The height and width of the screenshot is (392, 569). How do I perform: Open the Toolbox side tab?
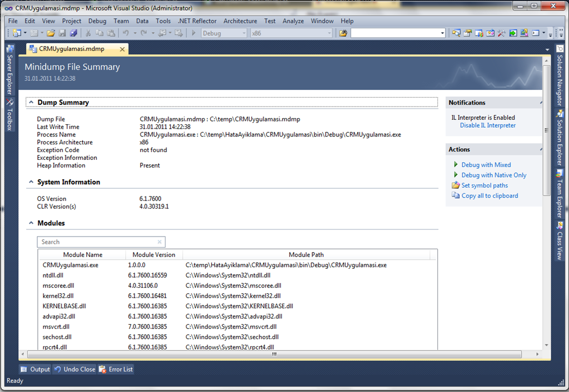click(10, 114)
